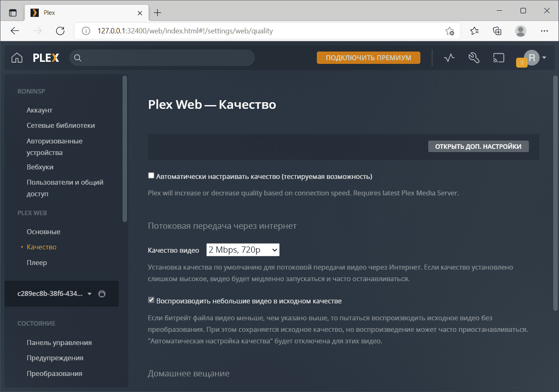Expand the account dropdown arrow
559x392 pixels.
(x=544, y=58)
